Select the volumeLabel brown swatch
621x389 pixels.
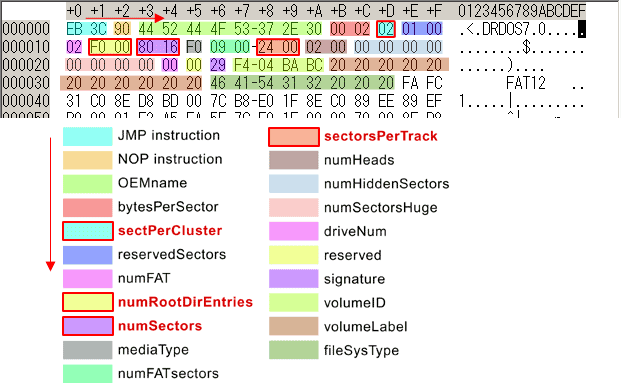(x=293, y=326)
